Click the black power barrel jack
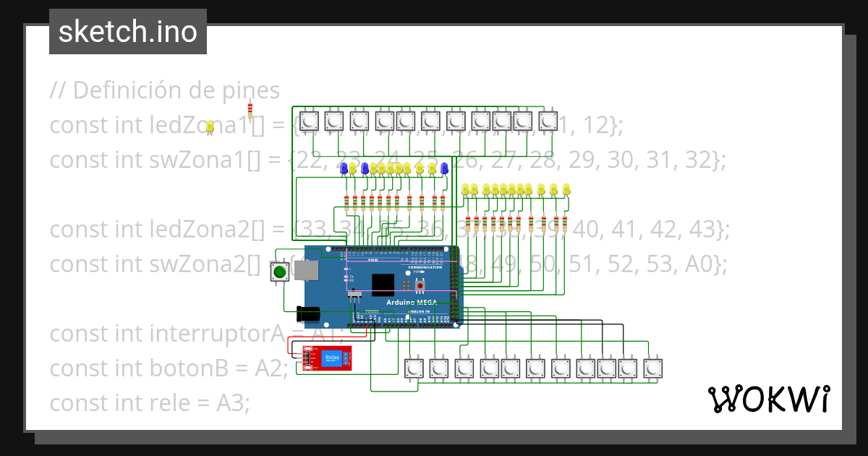Image resolution: width=868 pixels, height=456 pixels. pos(308,313)
